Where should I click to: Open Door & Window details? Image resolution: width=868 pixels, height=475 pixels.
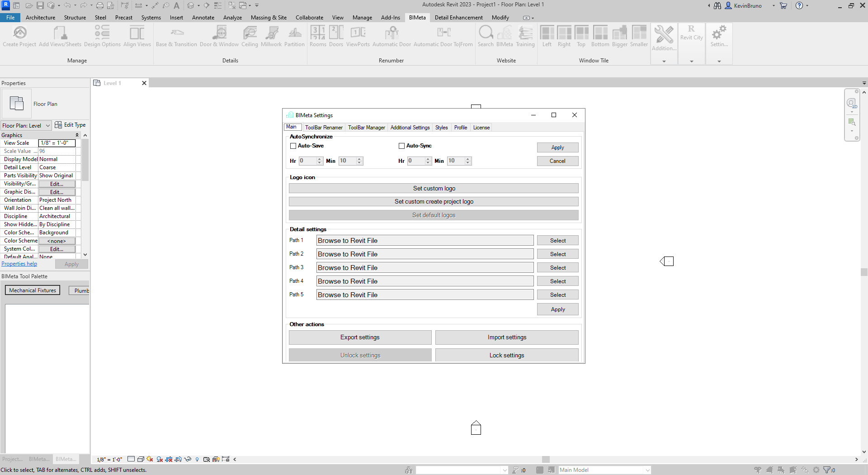pos(219,36)
